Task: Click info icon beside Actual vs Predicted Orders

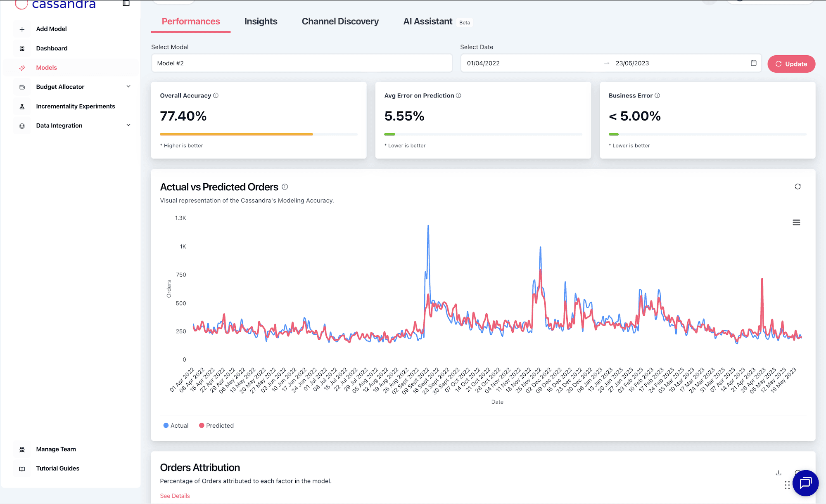Action: (x=285, y=187)
